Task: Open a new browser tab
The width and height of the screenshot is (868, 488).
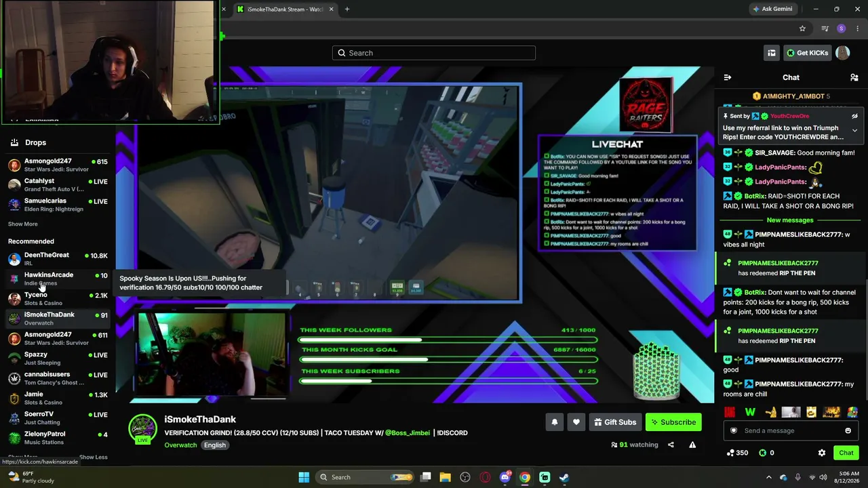Action: tap(347, 9)
